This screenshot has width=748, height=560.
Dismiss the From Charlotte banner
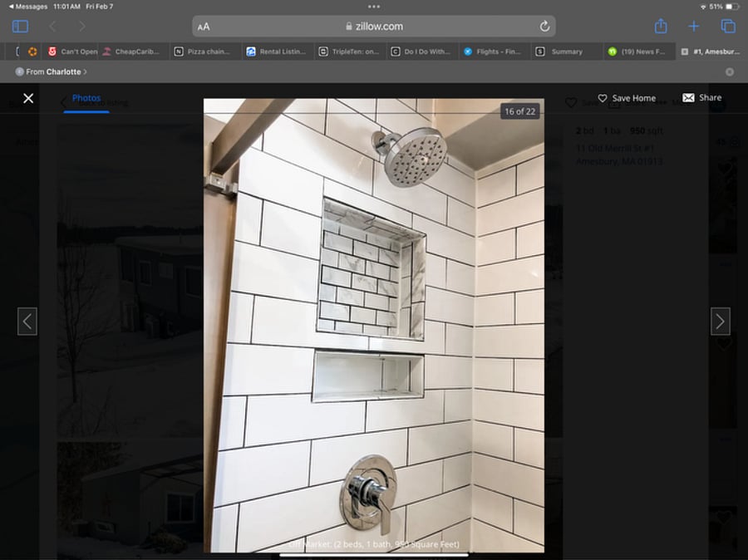730,71
